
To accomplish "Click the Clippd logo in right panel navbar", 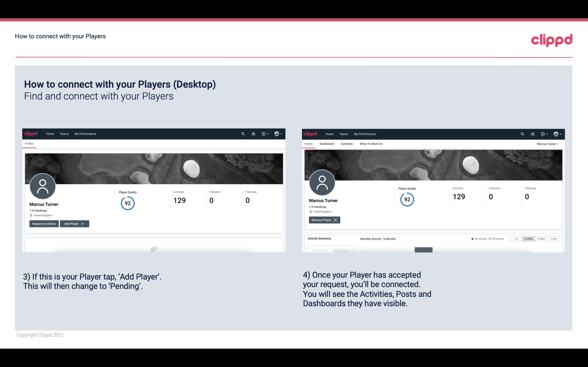I will click(311, 134).
